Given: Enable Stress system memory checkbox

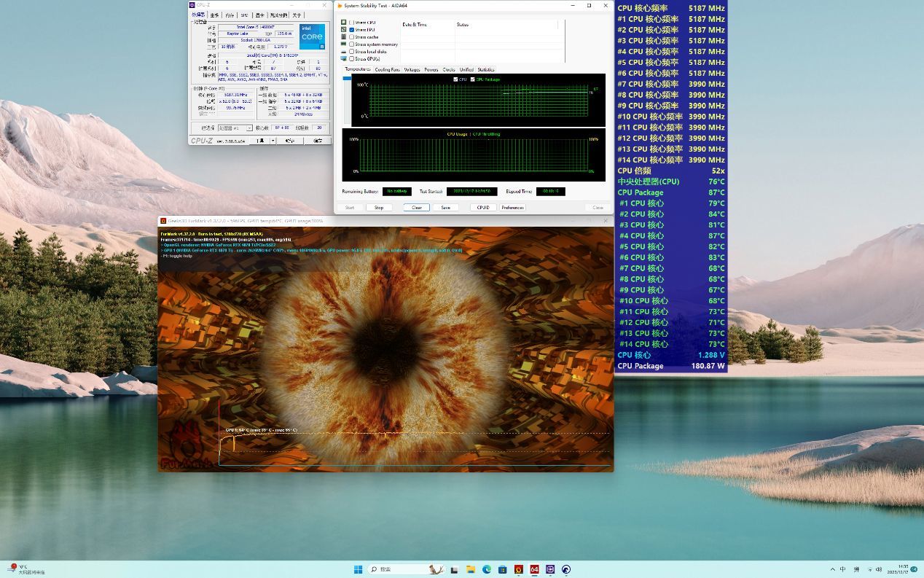Looking at the screenshot, I should coord(352,44).
